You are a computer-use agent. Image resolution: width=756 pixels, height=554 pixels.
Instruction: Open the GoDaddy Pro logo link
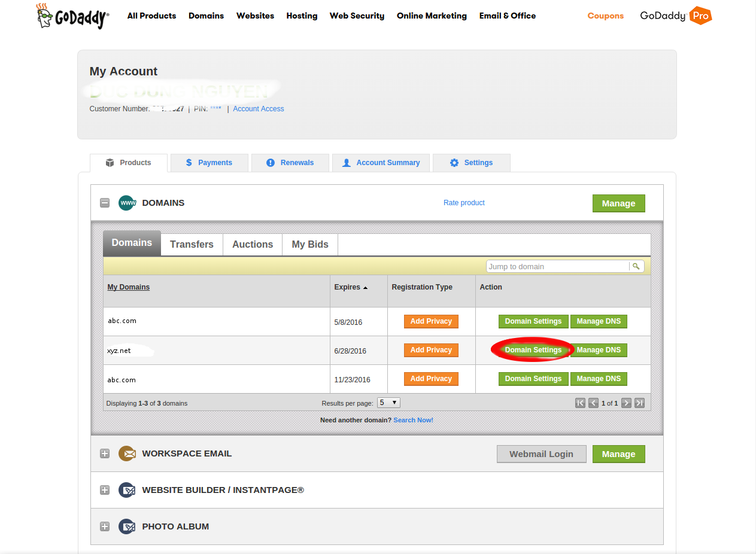coord(676,16)
